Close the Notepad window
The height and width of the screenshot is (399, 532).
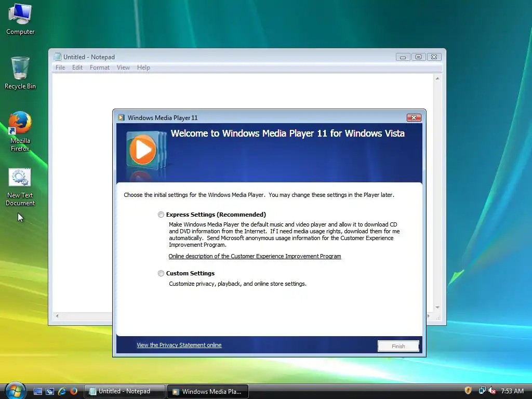coord(434,57)
